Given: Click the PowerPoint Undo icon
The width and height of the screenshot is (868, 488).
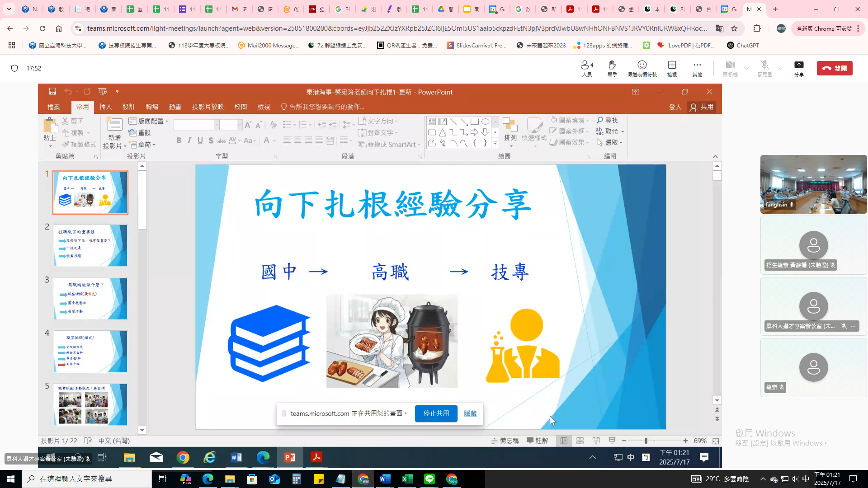Looking at the screenshot, I should (68, 92).
